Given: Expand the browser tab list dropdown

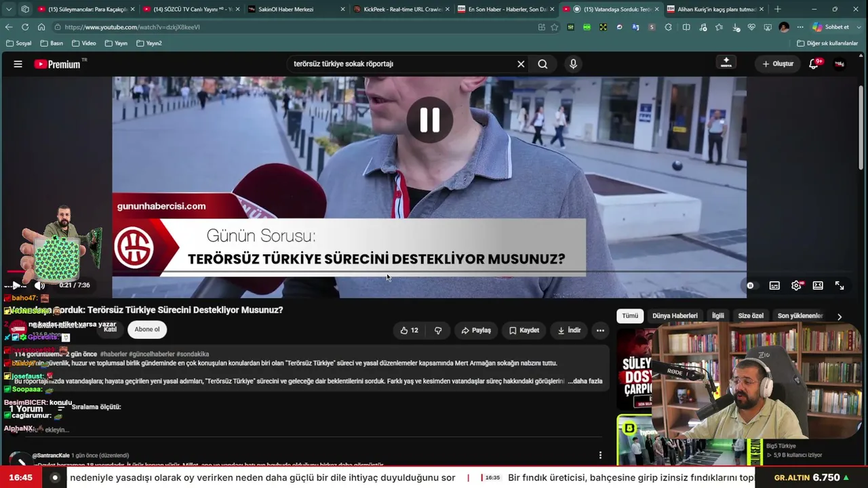Looking at the screenshot, I should tap(9, 9).
